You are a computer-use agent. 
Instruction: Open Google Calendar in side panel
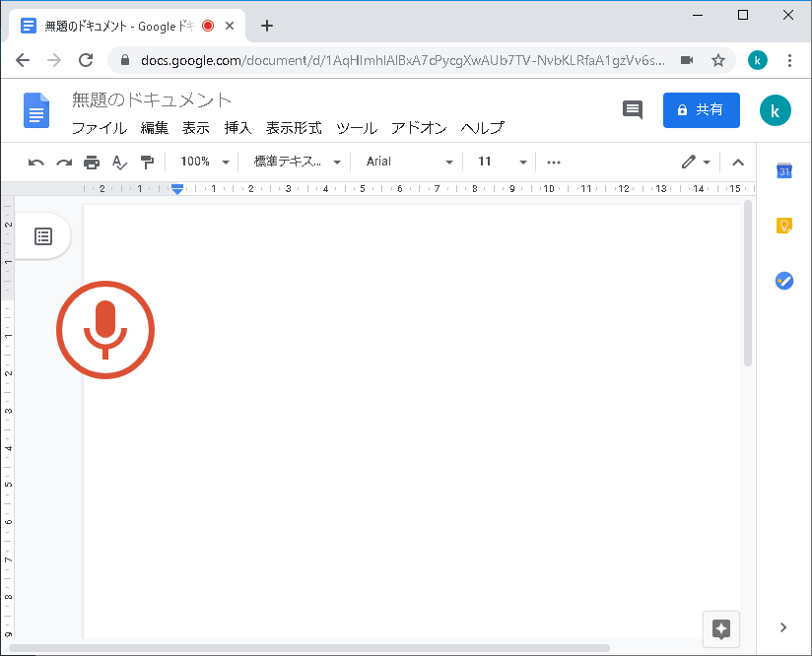pyautogui.click(x=784, y=170)
